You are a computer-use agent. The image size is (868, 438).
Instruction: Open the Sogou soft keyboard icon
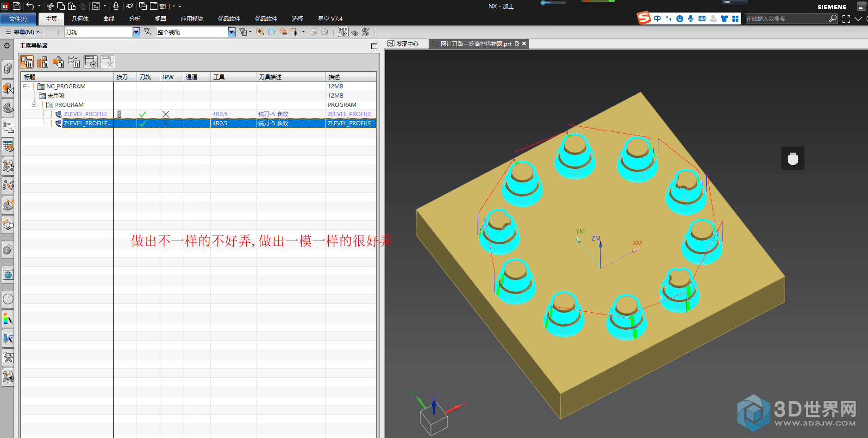[x=702, y=19]
